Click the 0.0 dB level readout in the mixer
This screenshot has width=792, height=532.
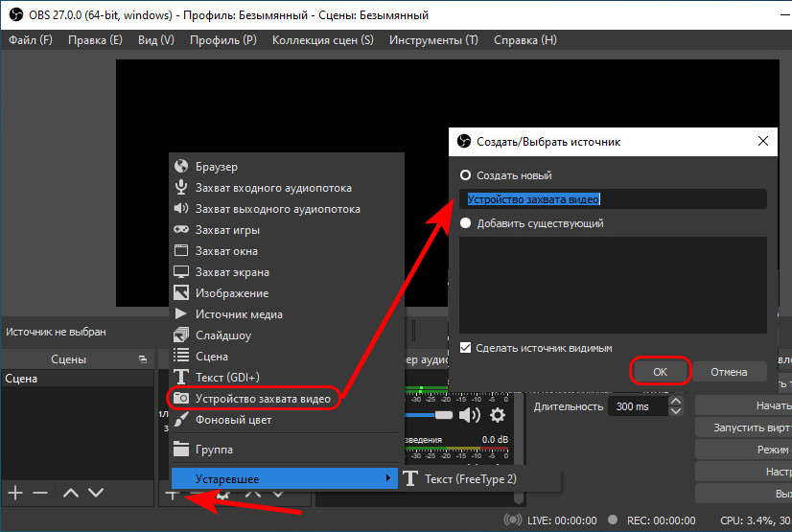[495, 440]
